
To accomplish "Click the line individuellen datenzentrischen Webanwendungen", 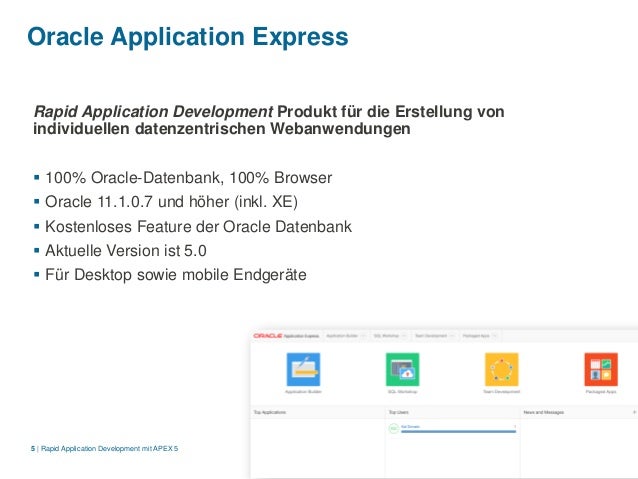I will point(222,129).
